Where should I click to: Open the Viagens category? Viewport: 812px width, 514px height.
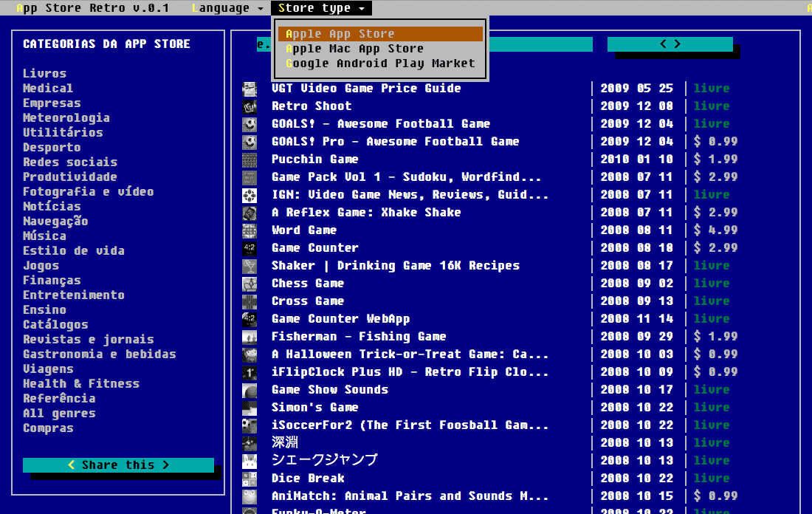coord(48,369)
